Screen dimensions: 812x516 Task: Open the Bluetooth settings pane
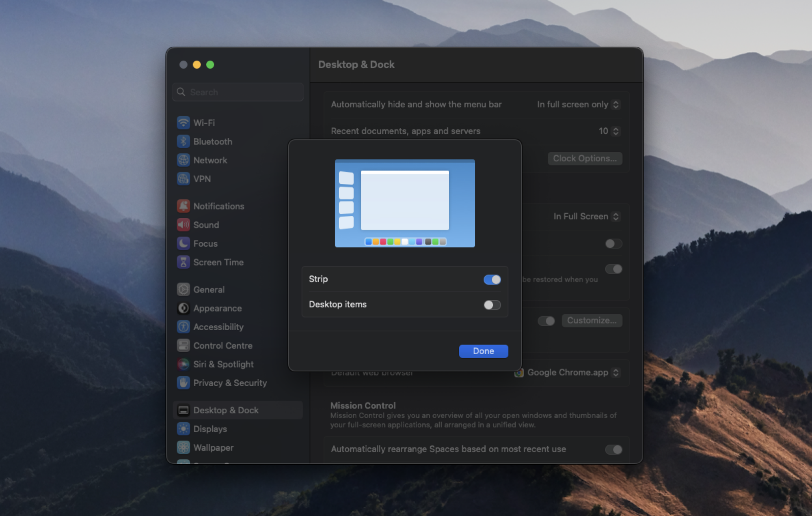238,141
